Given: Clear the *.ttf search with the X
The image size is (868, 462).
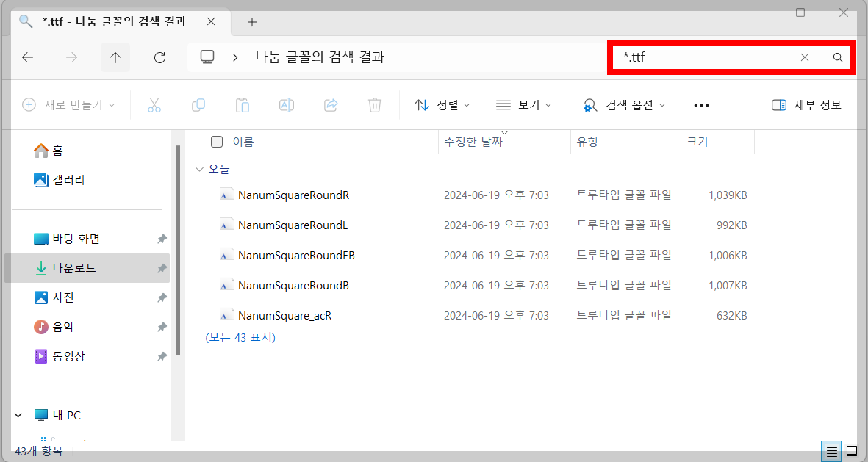Looking at the screenshot, I should click(804, 57).
